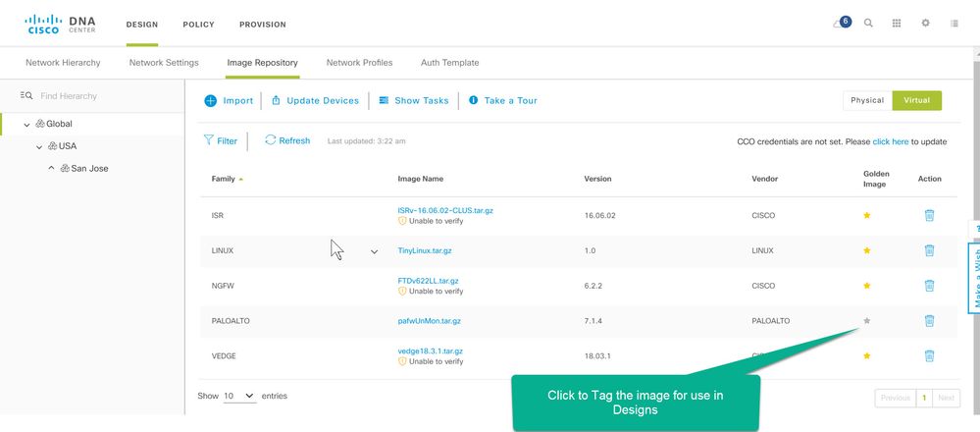
Task: Toggle golden image star for LINUX row
Action: pos(867,250)
